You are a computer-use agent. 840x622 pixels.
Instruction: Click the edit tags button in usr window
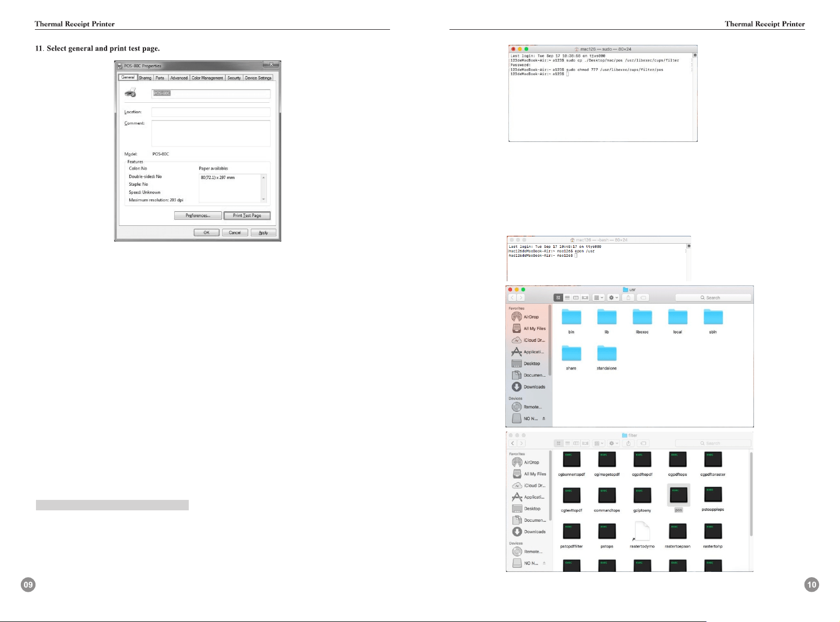(643, 297)
